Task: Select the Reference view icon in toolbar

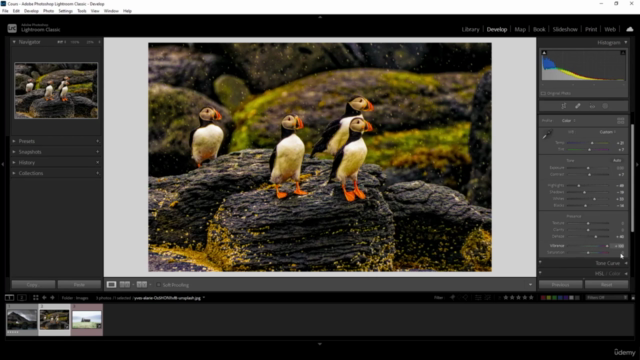Action: [125, 284]
